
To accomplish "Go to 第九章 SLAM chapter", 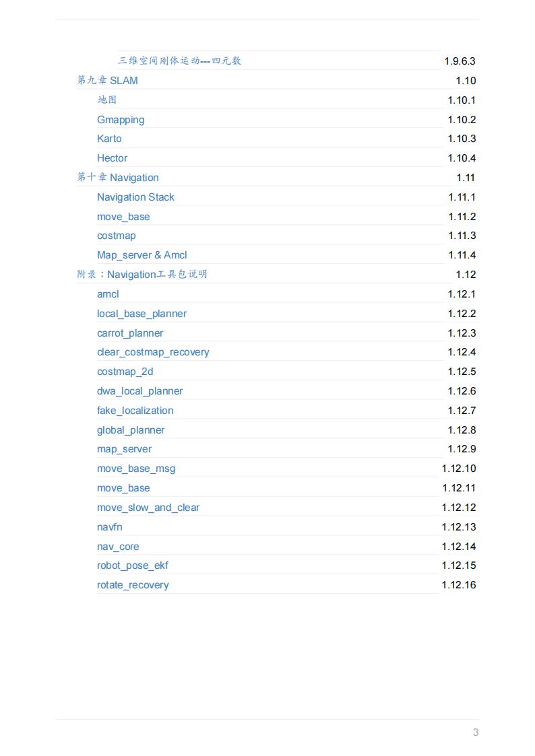I will tap(108, 81).
